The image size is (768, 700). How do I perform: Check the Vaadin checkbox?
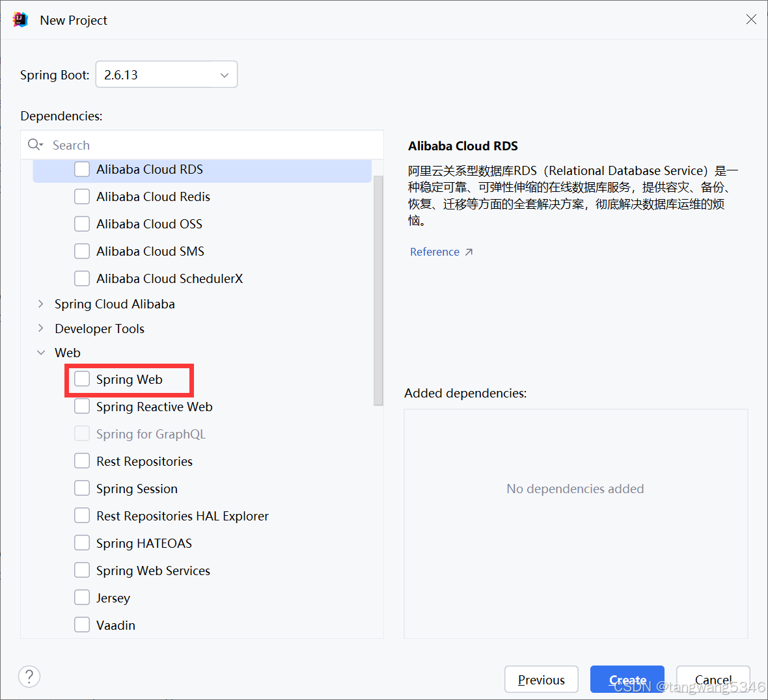point(82,625)
